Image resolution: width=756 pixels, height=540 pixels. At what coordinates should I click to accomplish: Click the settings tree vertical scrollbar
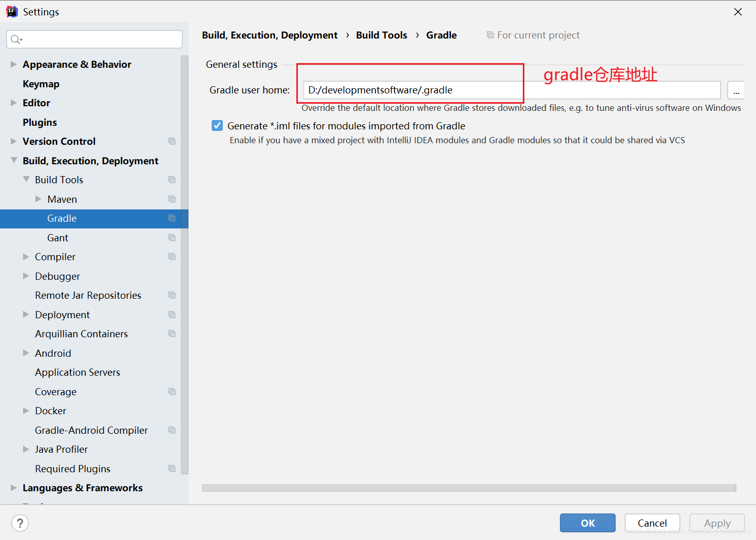pos(185,264)
